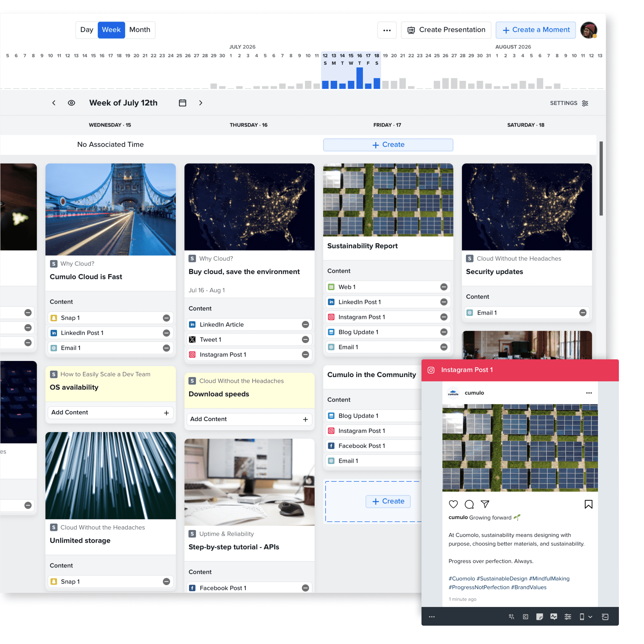Click the bookmark icon in Instagram preview

tap(588, 504)
